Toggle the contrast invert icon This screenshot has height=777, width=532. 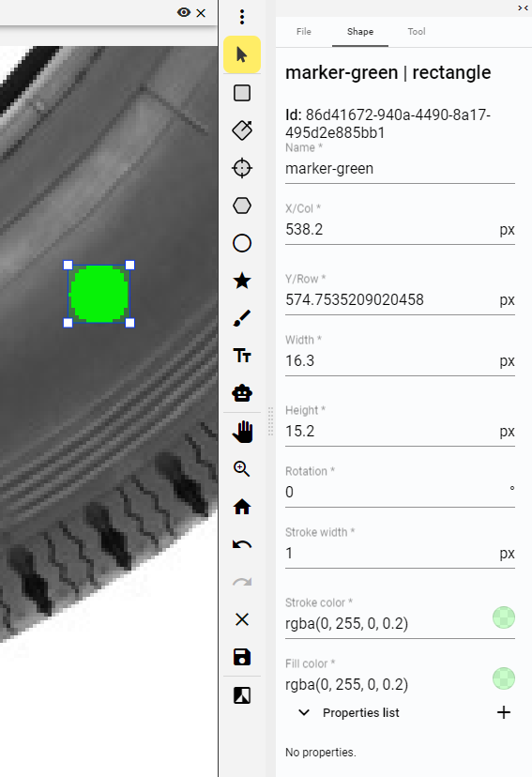[242, 695]
